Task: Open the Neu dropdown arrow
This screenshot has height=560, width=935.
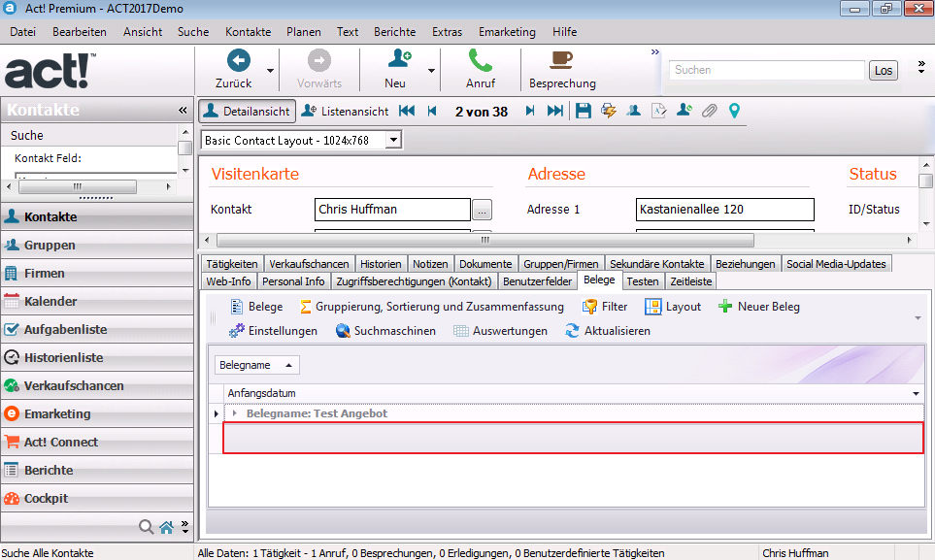Action: tap(431, 71)
